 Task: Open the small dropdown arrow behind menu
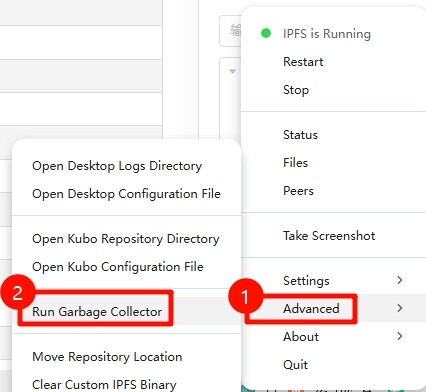232,71
